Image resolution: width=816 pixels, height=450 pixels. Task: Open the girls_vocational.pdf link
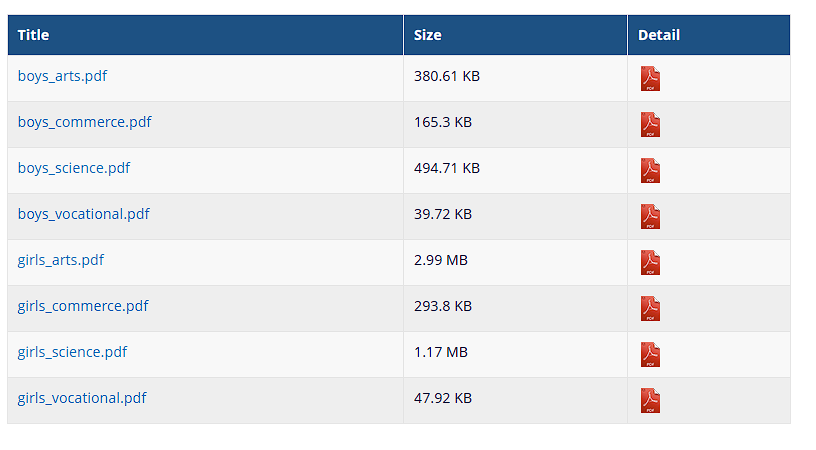pyautogui.click(x=82, y=398)
